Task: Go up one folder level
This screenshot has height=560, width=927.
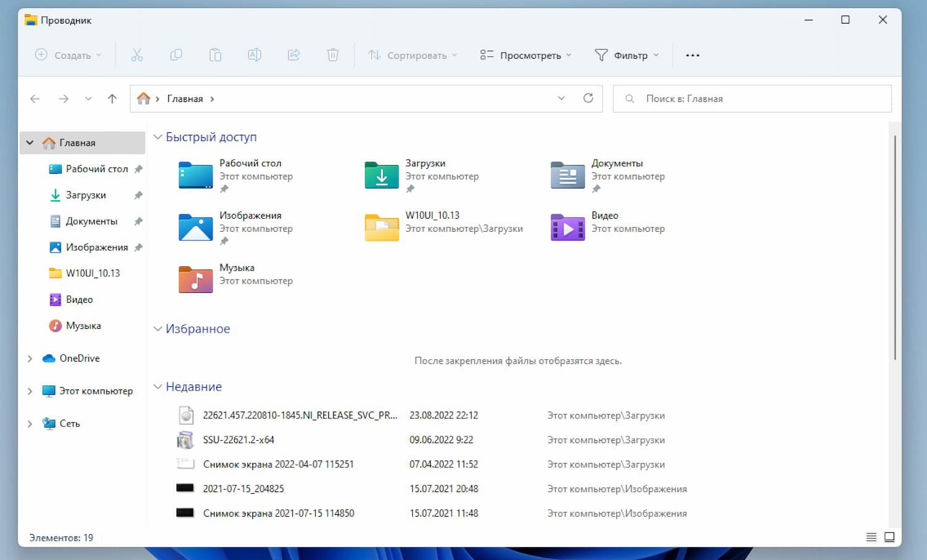Action: [x=112, y=99]
